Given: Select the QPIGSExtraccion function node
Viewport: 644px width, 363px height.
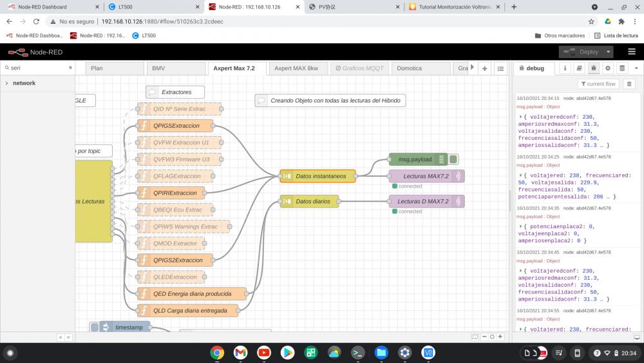Looking at the screenshot, I should point(175,126).
